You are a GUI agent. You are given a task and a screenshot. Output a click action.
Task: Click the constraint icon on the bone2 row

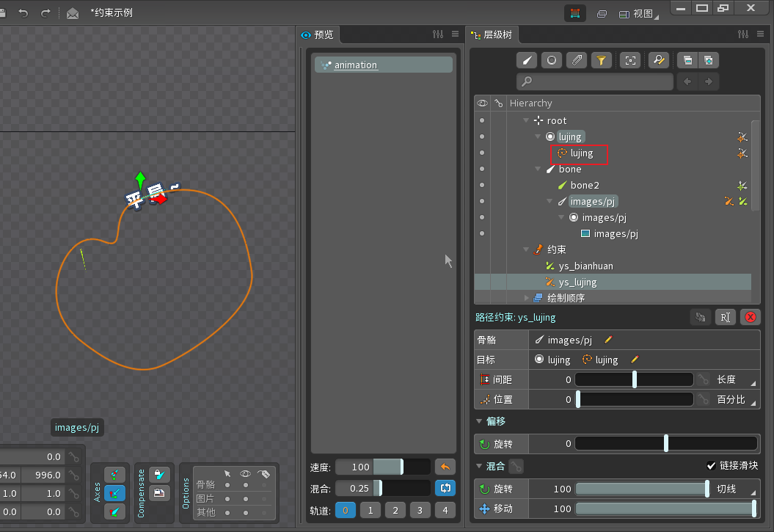pyautogui.click(x=742, y=186)
